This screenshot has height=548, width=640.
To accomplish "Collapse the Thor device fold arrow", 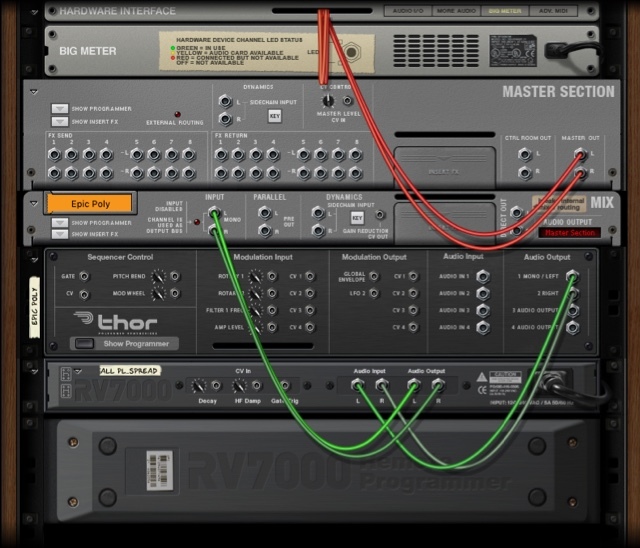I will [35, 260].
